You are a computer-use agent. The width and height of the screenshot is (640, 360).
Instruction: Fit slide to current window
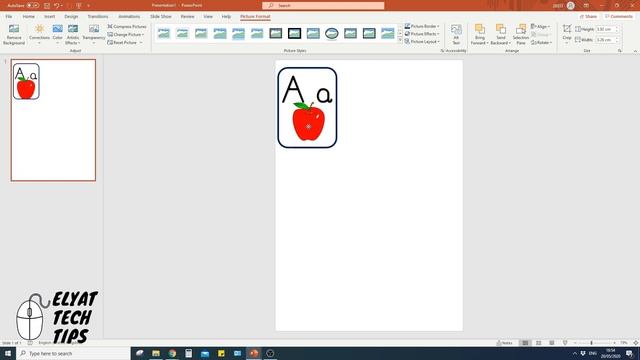tap(636, 343)
